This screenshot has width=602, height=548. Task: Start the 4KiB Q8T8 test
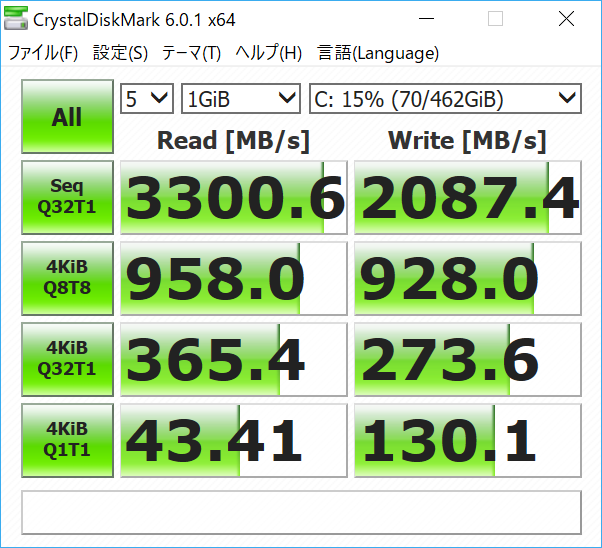[68, 278]
